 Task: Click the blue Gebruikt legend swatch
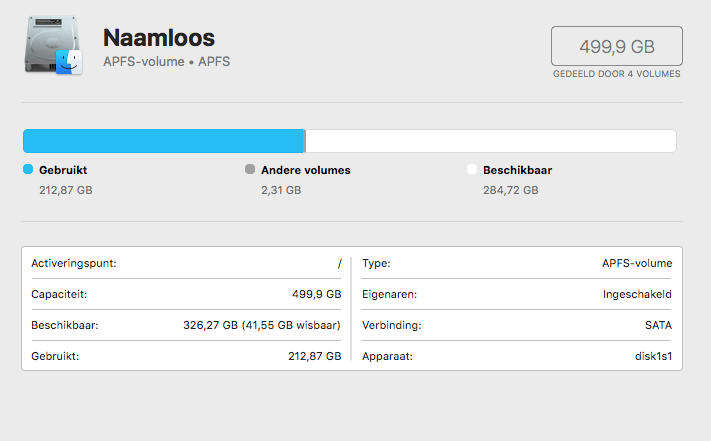click(x=28, y=169)
